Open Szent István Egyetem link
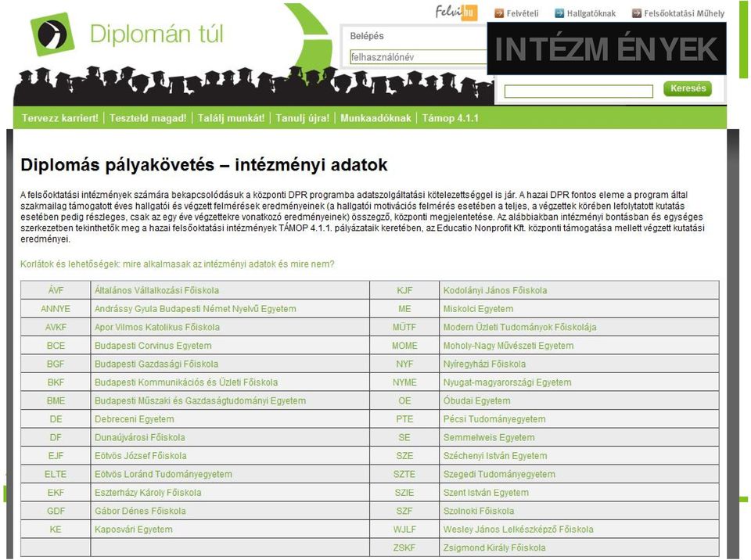The width and height of the screenshot is (751, 560). [486, 493]
